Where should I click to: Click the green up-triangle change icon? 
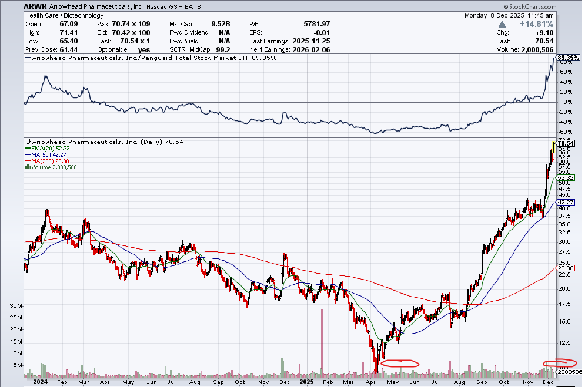(502, 24)
